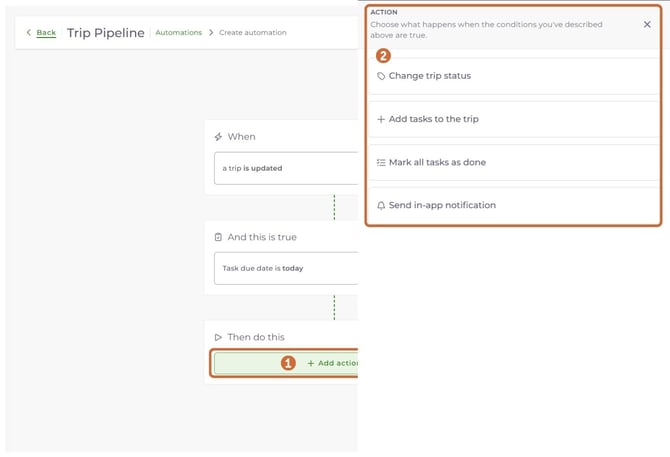Open the Automations breadcrumb
Viewport: 670px width, 457px height.
tap(179, 32)
